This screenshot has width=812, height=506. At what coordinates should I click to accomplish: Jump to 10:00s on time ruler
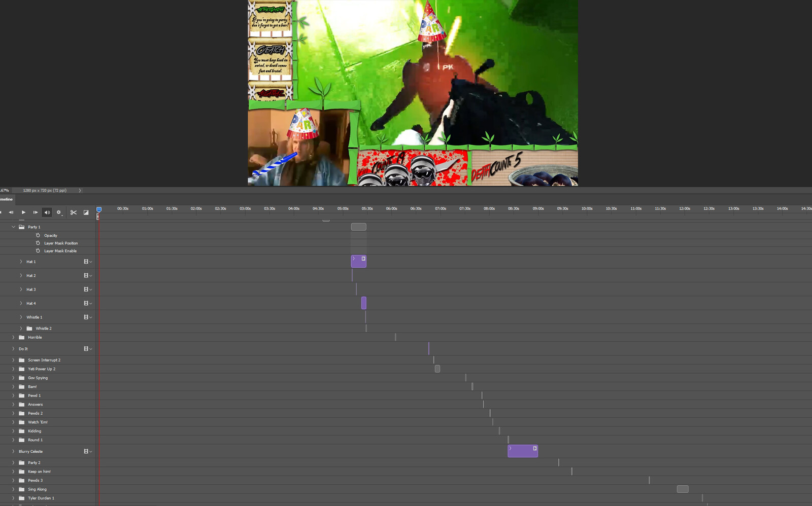click(587, 208)
